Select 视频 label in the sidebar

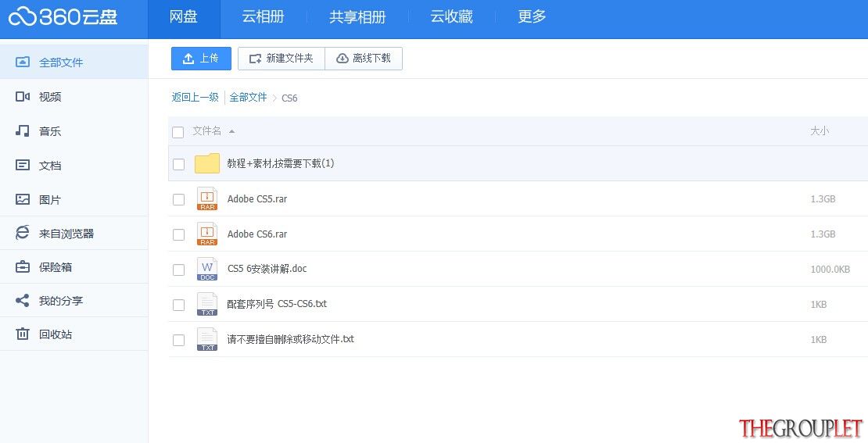[50, 97]
